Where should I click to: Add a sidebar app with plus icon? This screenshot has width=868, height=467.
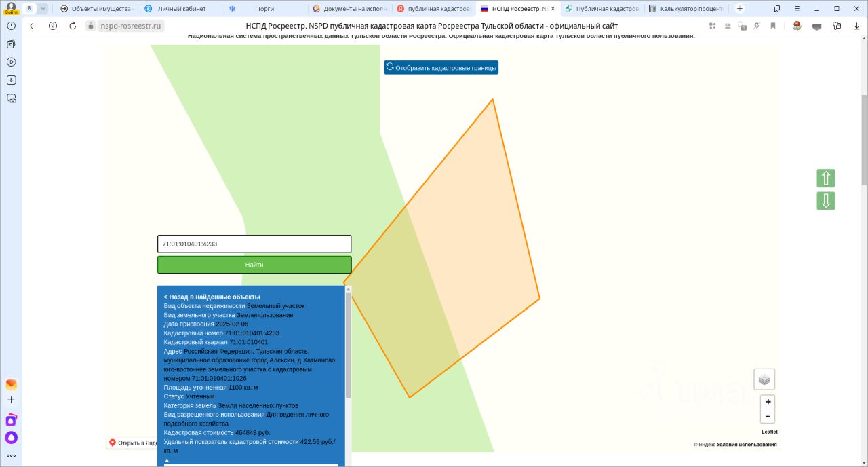pos(11,400)
